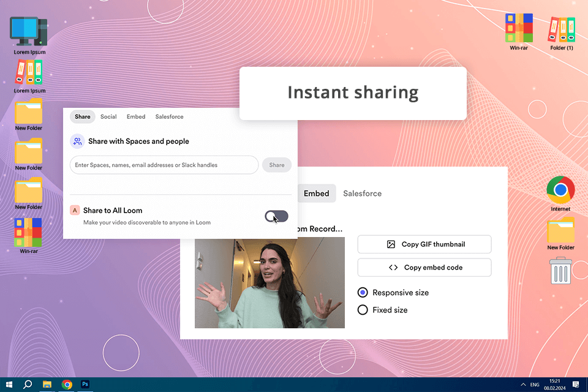
Task: Open the small Embed tab in share panel
Action: click(136, 116)
